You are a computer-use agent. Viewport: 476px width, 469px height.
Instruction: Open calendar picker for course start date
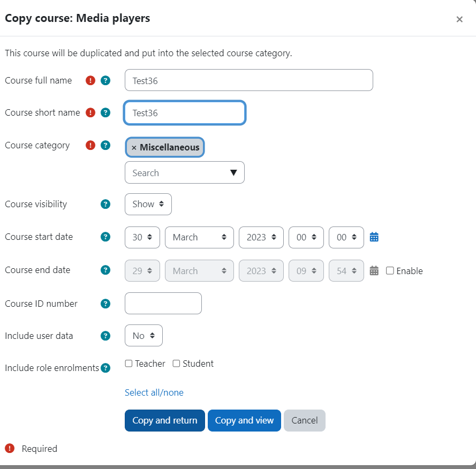coord(374,237)
